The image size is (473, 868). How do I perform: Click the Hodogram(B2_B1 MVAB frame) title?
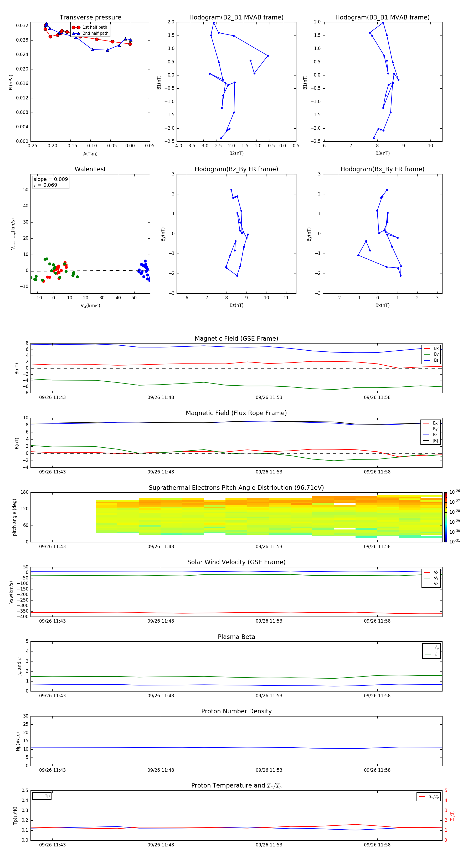click(236, 18)
